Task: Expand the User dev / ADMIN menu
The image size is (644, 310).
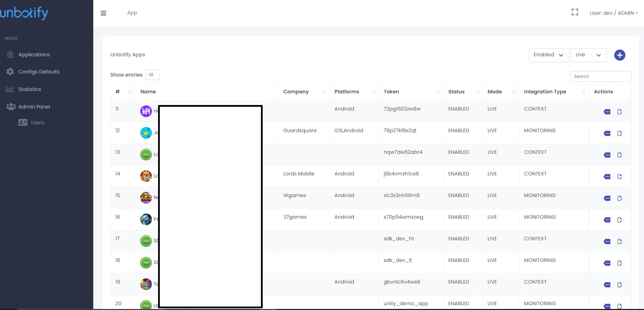Action: 613,13
